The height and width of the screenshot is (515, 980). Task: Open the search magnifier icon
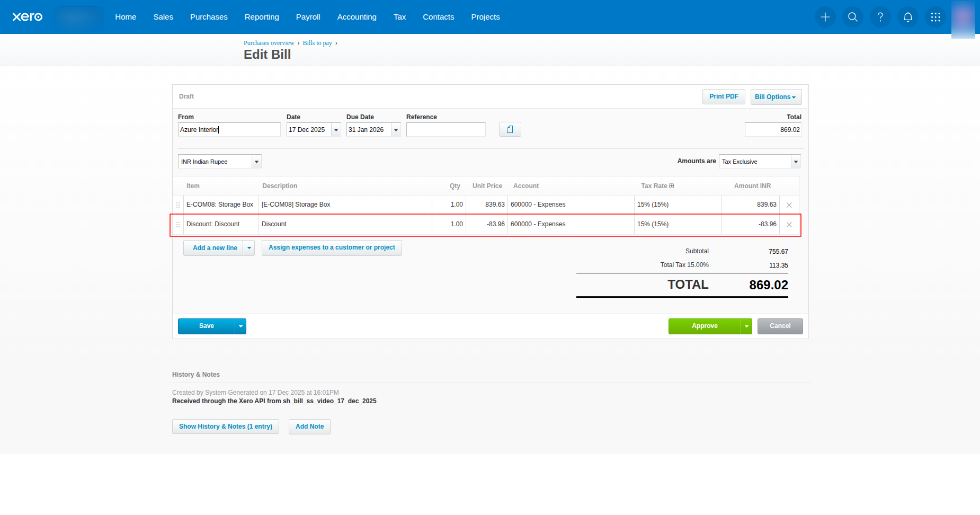[x=852, y=17]
